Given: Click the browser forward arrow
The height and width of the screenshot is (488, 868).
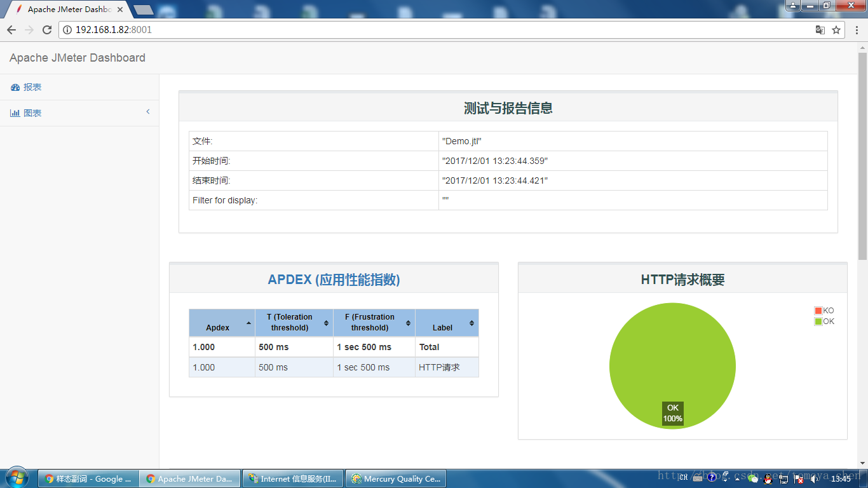Looking at the screenshot, I should 29,30.
